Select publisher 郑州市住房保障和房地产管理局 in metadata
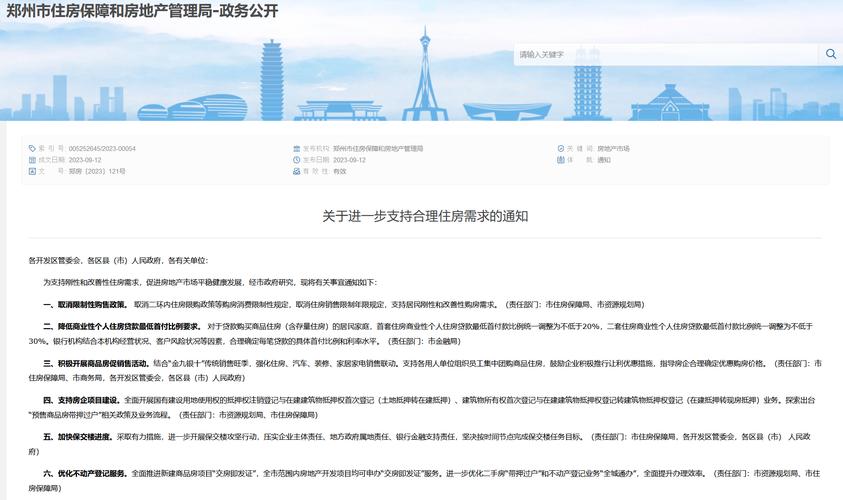The width and height of the screenshot is (843, 500). click(x=378, y=148)
